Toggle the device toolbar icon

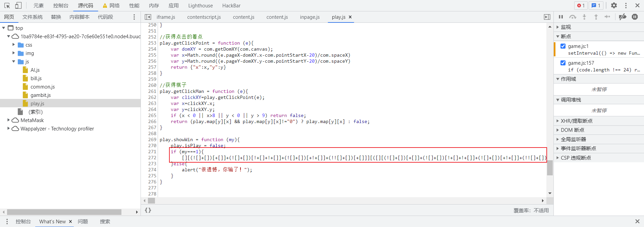pyautogui.click(x=18, y=5)
